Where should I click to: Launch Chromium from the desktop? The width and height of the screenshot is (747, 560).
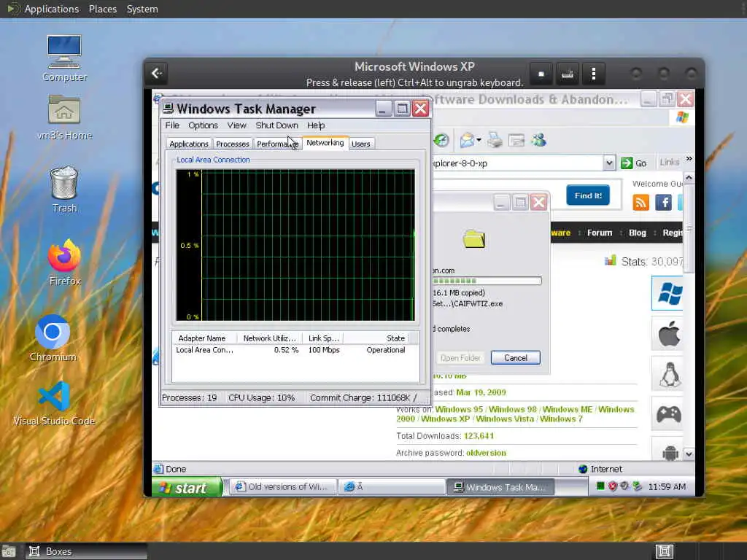pyautogui.click(x=53, y=338)
